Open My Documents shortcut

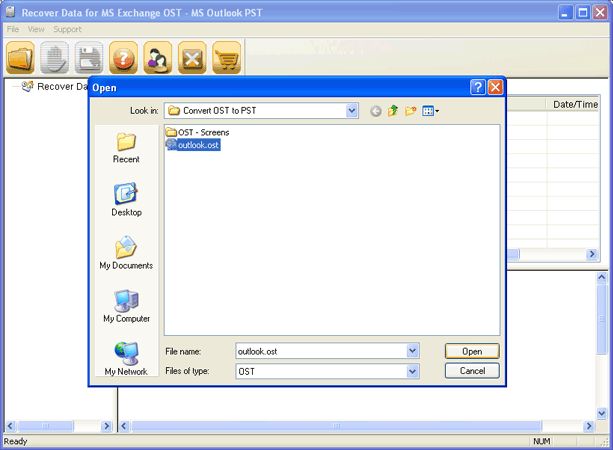(126, 253)
